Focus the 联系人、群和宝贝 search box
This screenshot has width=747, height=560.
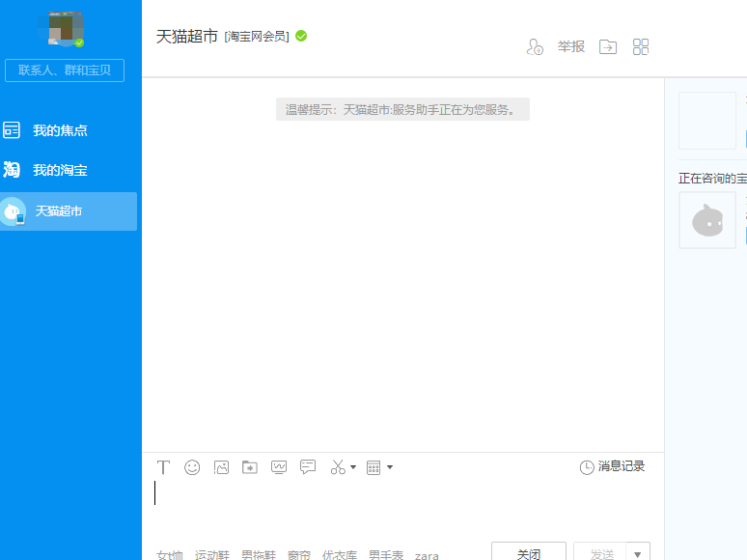tap(65, 70)
